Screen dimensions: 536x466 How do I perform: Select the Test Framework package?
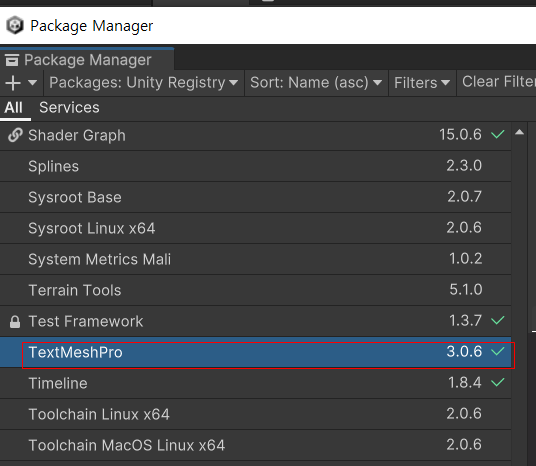coord(255,321)
